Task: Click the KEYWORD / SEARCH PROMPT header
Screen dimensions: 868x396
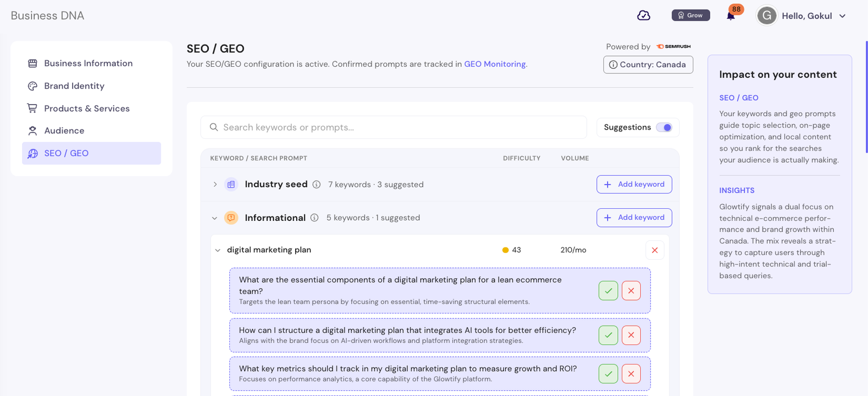Action: [x=258, y=158]
